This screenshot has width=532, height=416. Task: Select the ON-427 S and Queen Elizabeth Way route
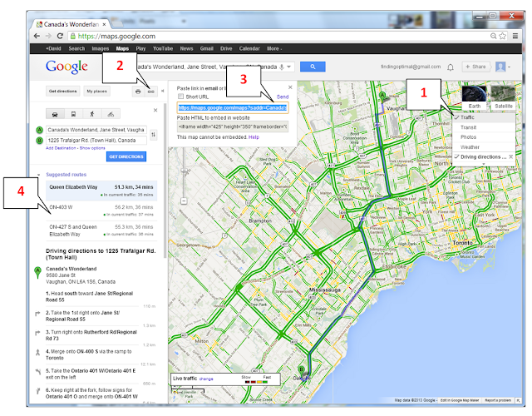coord(101,230)
